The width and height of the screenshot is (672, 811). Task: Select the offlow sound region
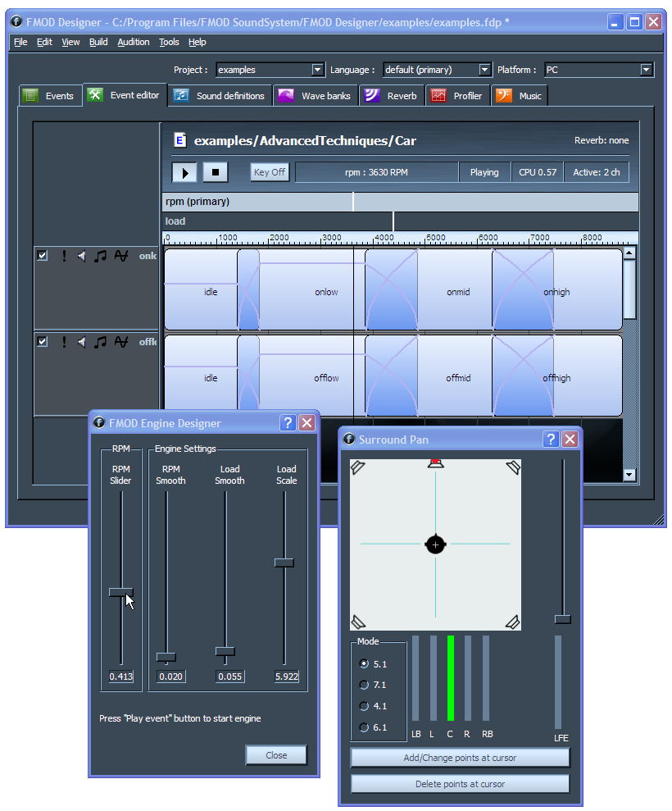coord(312,377)
